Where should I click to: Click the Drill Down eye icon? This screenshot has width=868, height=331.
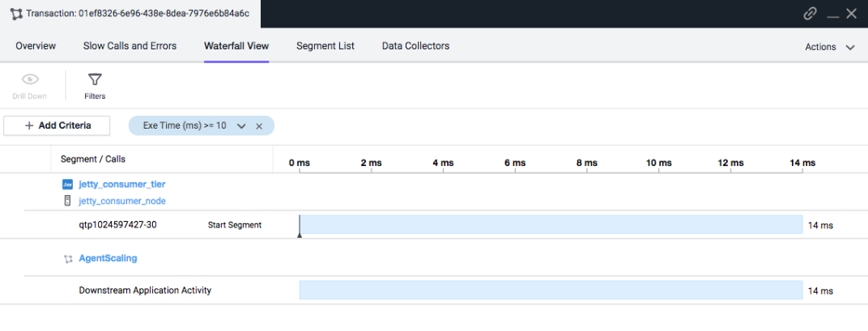click(30, 79)
